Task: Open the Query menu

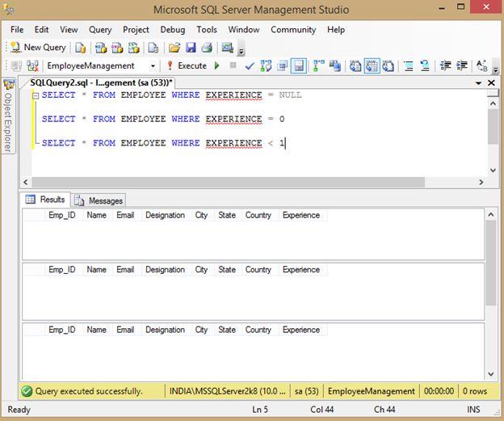Action: coord(100,30)
